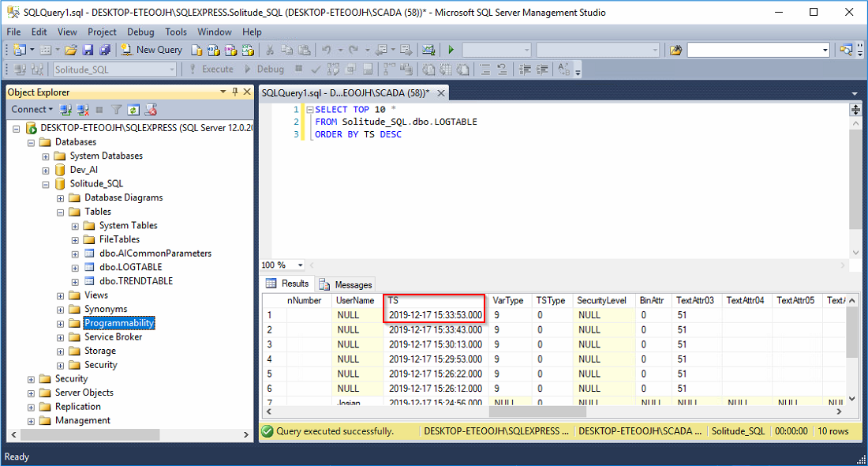Expand the dbo.LOGTABLE table node
Viewport: 868px width, 466px height.
point(76,268)
